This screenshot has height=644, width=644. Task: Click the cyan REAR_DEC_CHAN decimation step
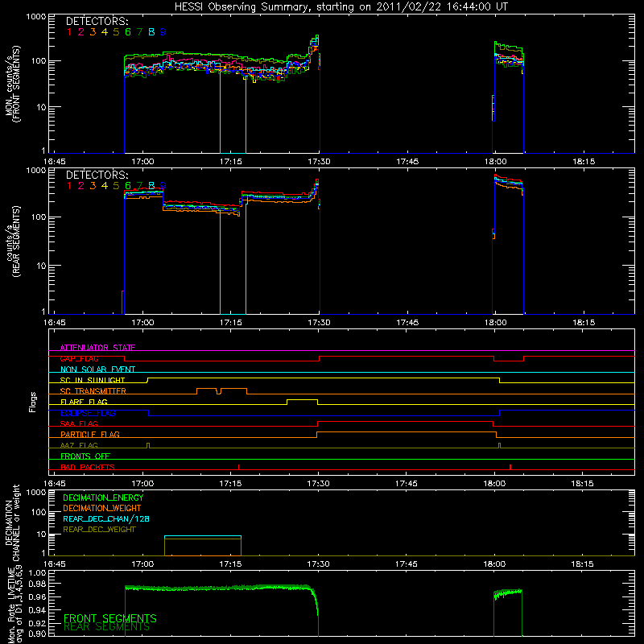pyautogui.click(x=203, y=536)
